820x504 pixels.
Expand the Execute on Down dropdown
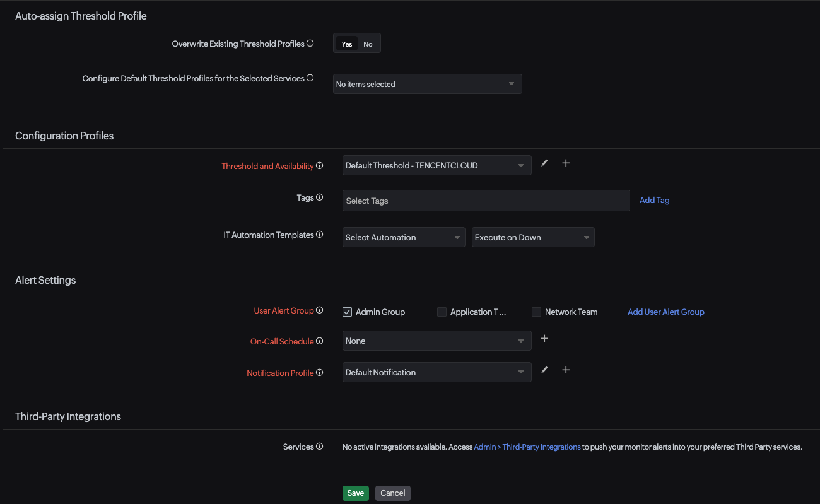532,237
